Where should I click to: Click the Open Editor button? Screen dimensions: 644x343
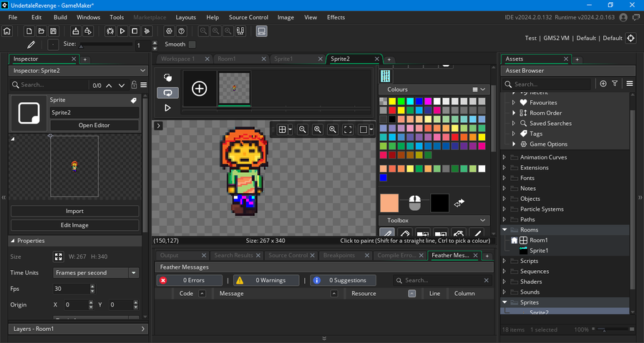(x=94, y=125)
